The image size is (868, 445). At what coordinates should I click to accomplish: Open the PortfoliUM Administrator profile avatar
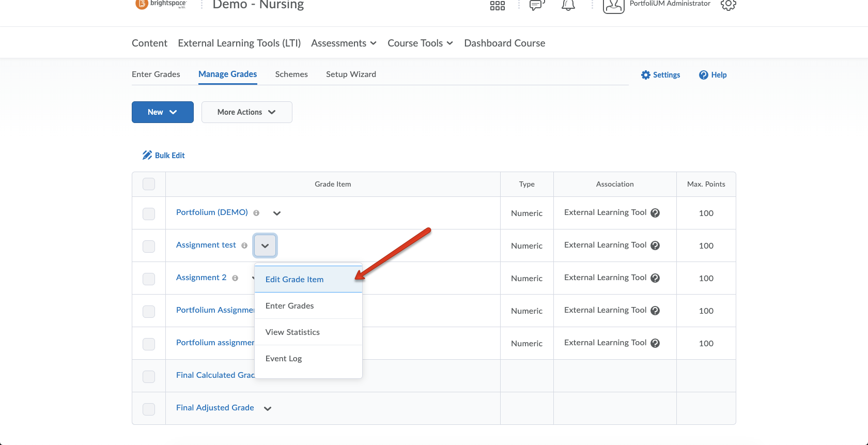(x=614, y=6)
